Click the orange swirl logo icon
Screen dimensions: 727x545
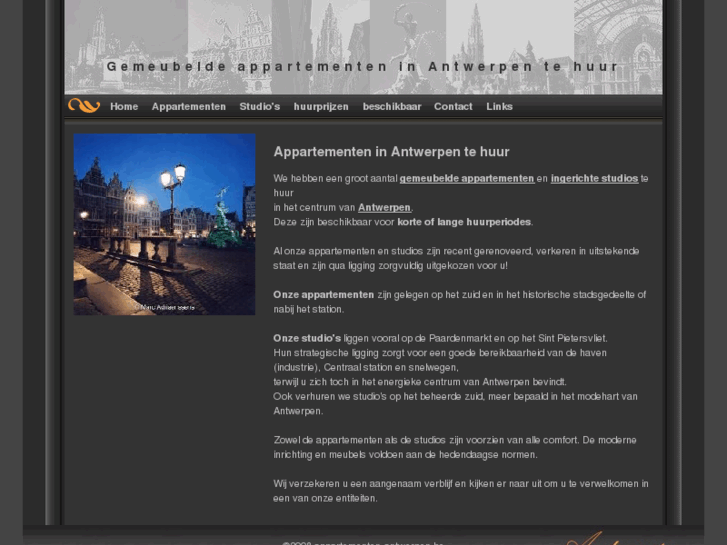[x=84, y=106]
